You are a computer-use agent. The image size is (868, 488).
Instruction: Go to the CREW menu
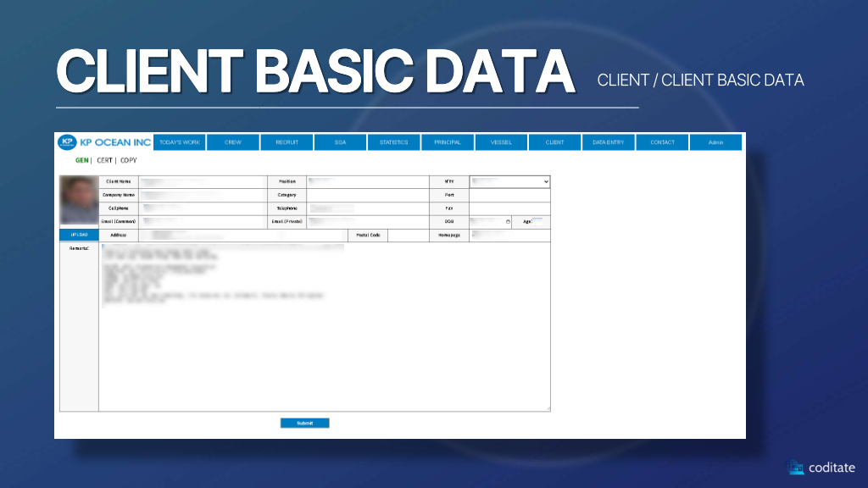point(233,142)
